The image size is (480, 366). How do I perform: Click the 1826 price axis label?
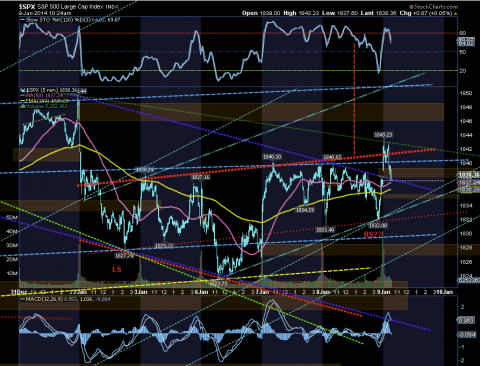[466, 262]
